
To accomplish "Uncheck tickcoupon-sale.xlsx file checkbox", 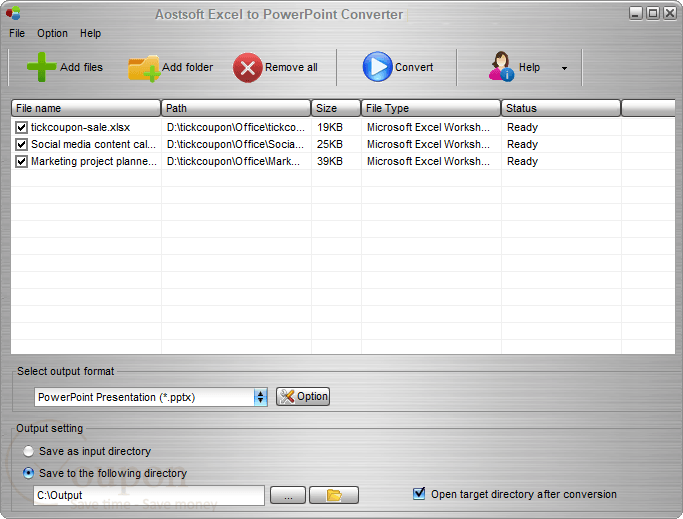I will [x=21, y=127].
